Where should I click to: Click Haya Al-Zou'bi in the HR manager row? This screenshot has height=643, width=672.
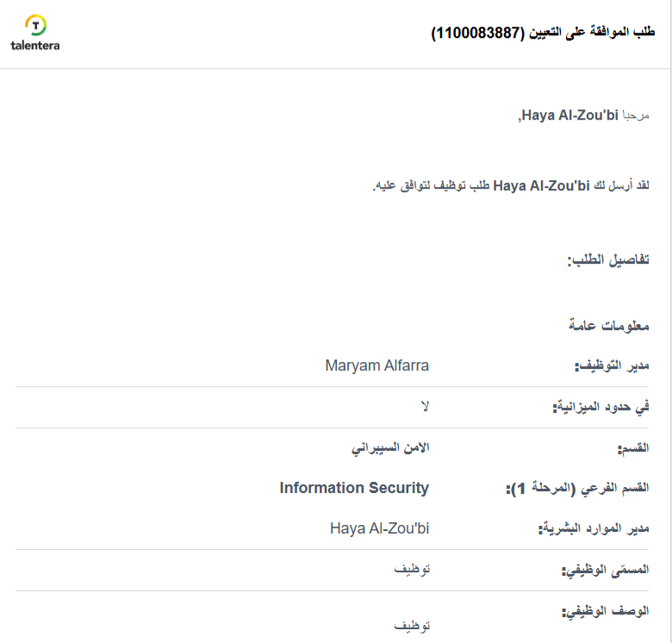[379, 528]
